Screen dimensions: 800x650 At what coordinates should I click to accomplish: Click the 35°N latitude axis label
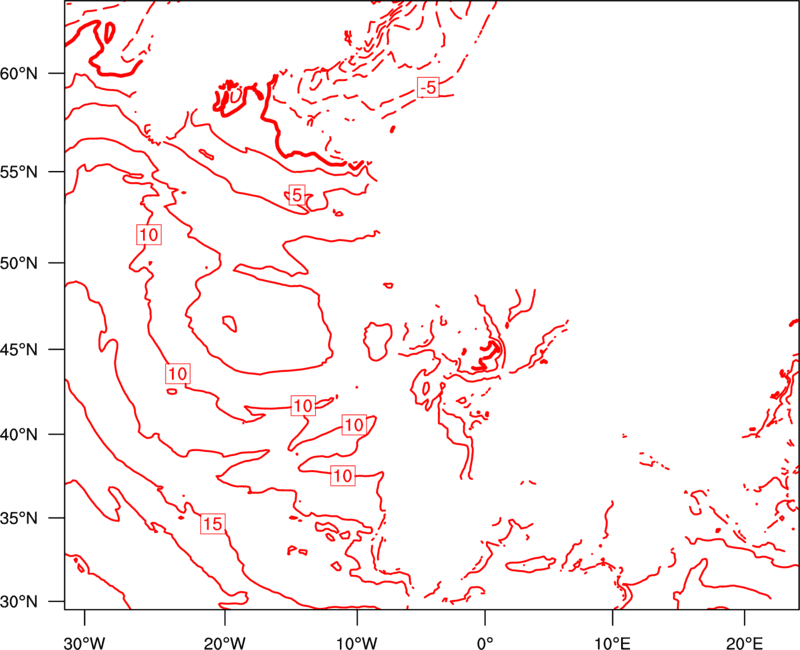(x=19, y=518)
